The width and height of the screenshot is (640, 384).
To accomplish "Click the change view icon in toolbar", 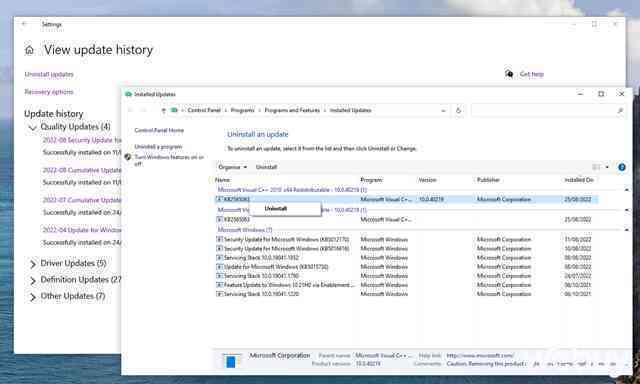I will pos(596,167).
